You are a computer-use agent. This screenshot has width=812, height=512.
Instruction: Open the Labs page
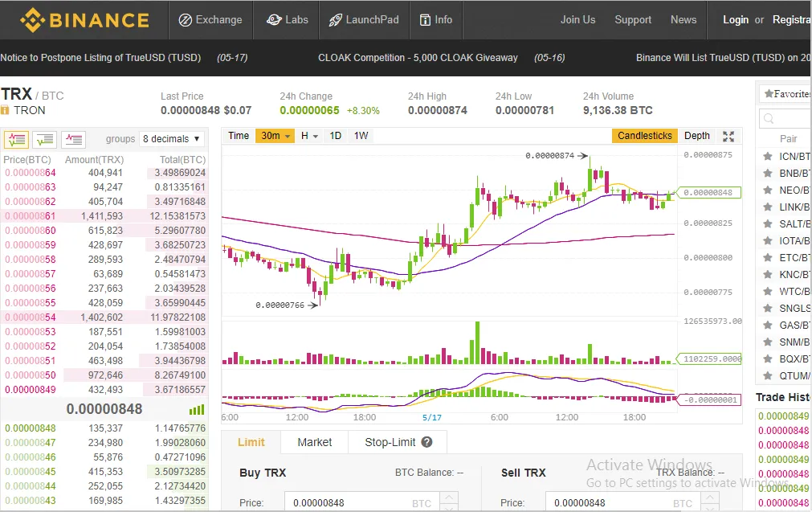point(287,19)
